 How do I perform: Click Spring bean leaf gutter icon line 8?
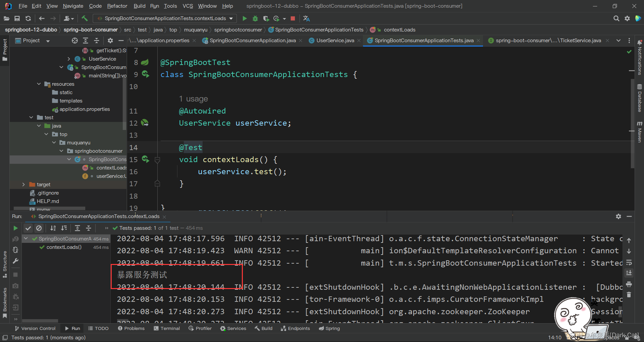(145, 62)
